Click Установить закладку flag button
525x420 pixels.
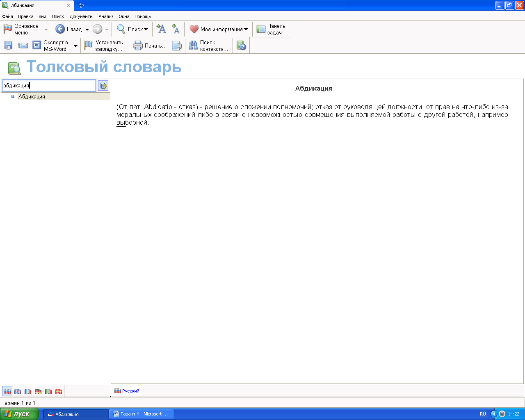(103, 46)
